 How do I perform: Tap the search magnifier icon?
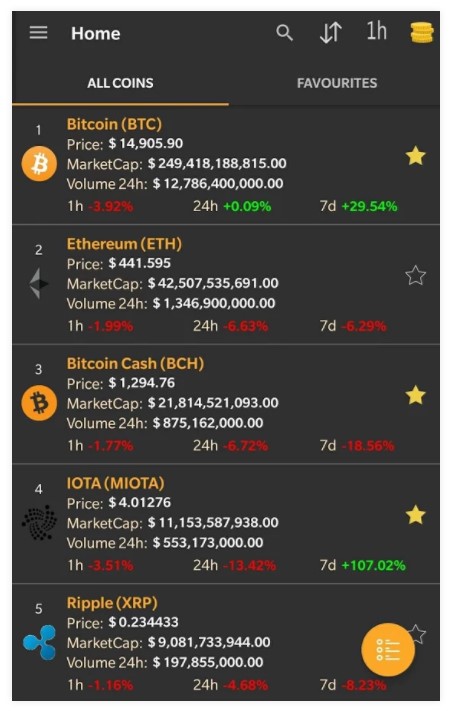pos(284,33)
